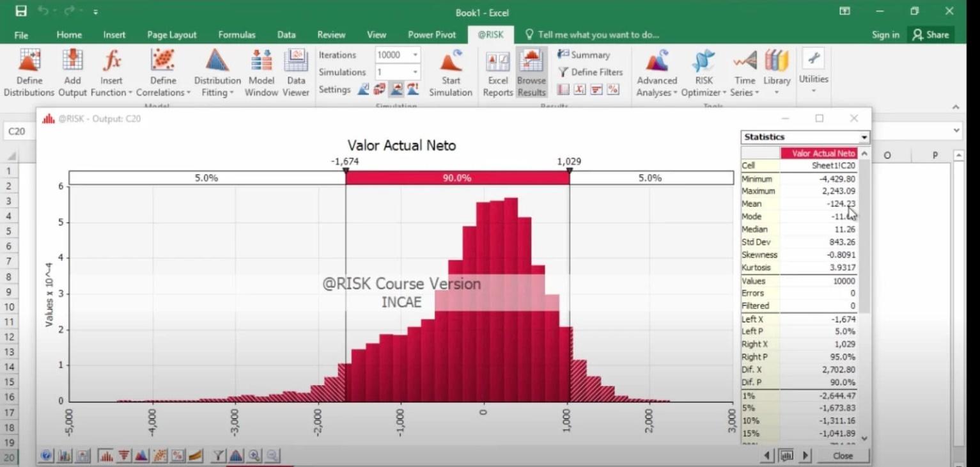Expand the Iterations dropdown
Screen dimensions: 980x467
coord(415,55)
